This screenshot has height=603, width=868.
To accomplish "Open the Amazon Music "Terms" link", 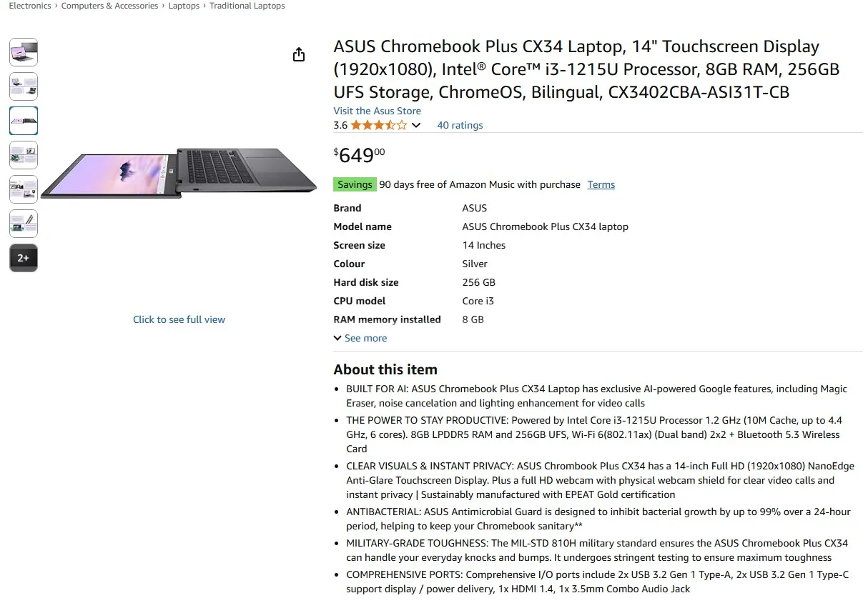I will [601, 184].
